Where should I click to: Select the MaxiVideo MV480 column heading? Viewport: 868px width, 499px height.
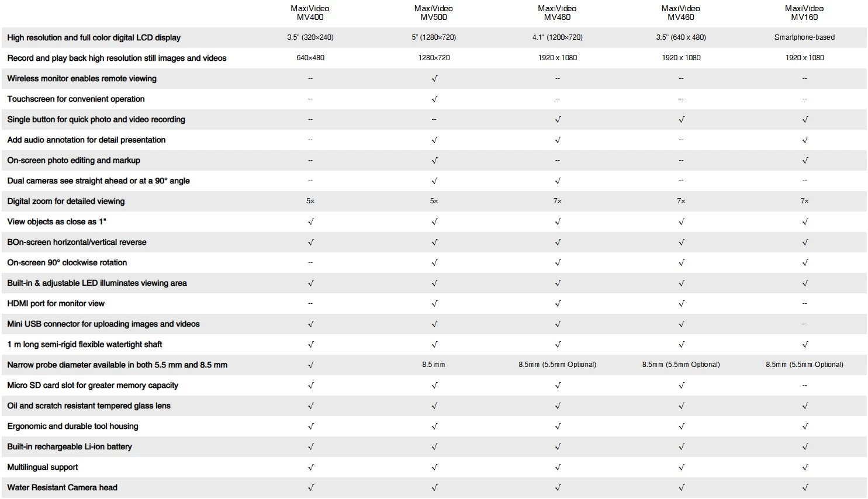[557, 13]
